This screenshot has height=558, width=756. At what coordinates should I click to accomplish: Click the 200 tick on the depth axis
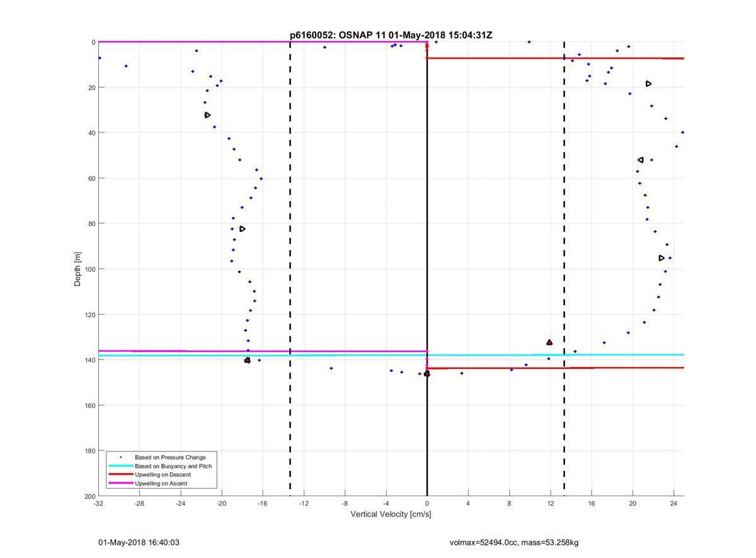[x=89, y=496]
